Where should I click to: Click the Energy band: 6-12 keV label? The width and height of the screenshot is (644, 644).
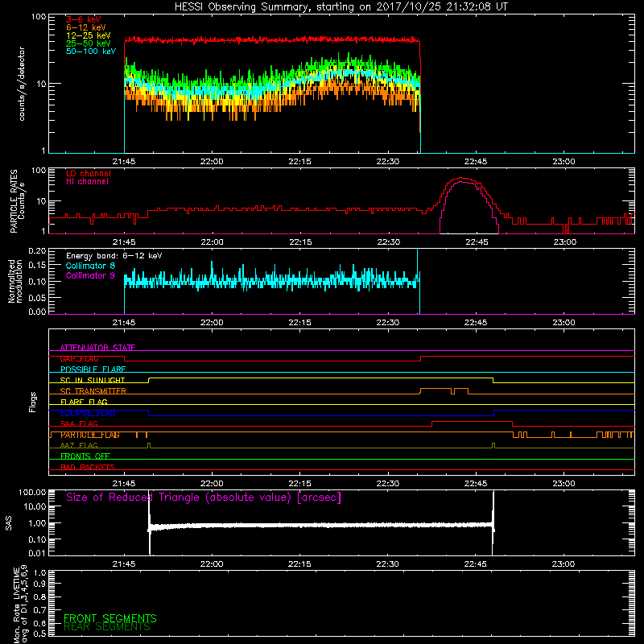tap(114, 256)
